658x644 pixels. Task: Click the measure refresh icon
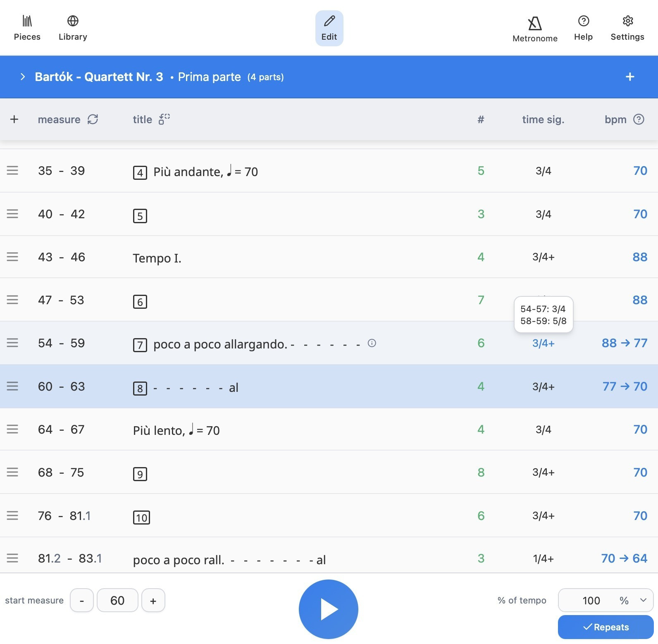click(93, 119)
